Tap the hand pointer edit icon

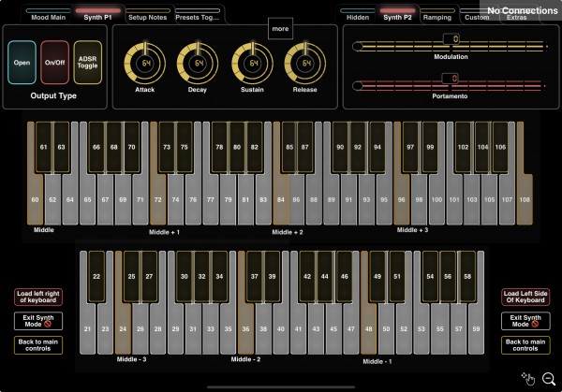[x=528, y=378]
